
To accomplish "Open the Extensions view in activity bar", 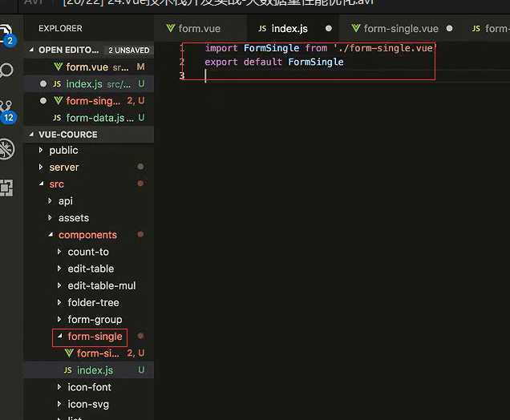I will coord(6,188).
